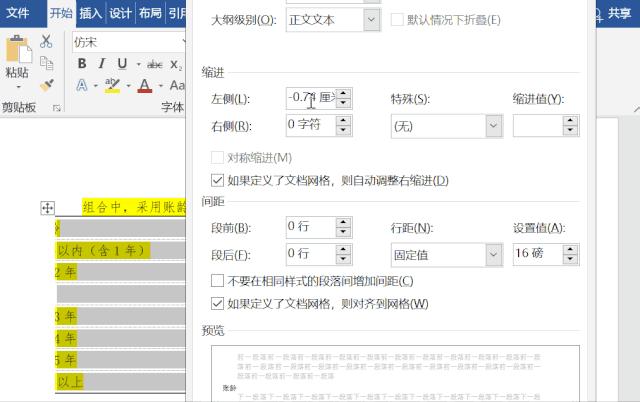Increase 缩进值 with up arrow
640x402 pixels.
[x=570, y=121]
